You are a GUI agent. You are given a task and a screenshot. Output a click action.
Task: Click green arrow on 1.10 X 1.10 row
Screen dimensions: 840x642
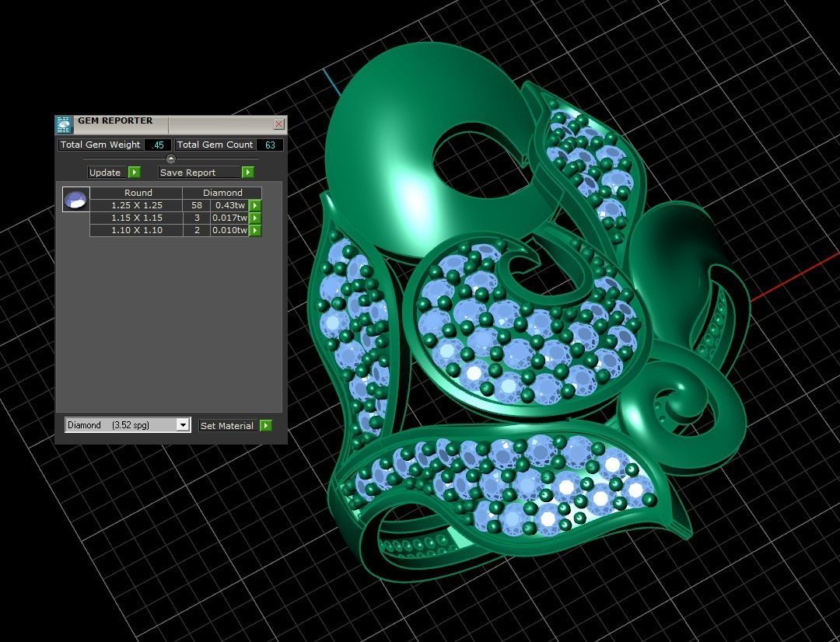coord(256,230)
